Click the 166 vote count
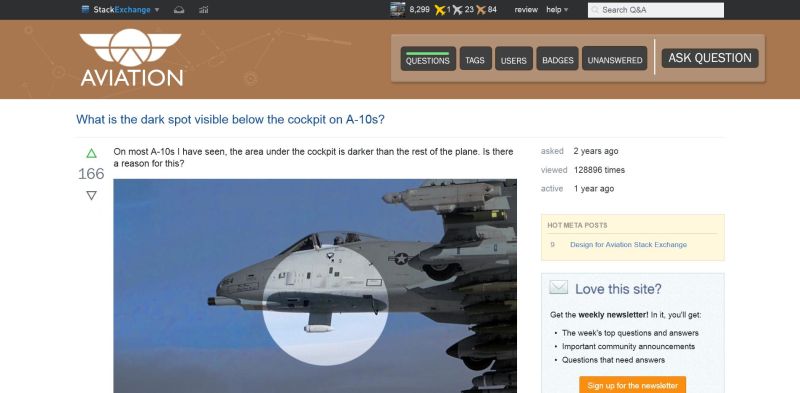The image size is (800, 393). tap(91, 174)
